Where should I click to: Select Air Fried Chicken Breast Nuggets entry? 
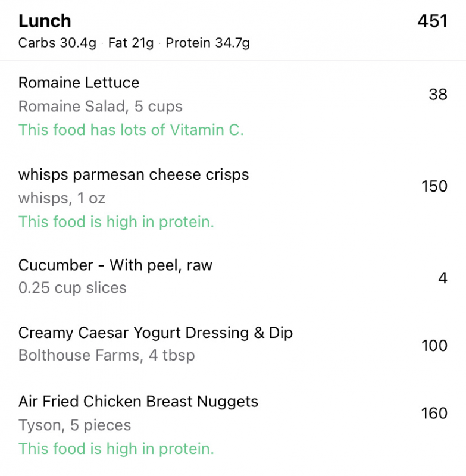pos(233,425)
